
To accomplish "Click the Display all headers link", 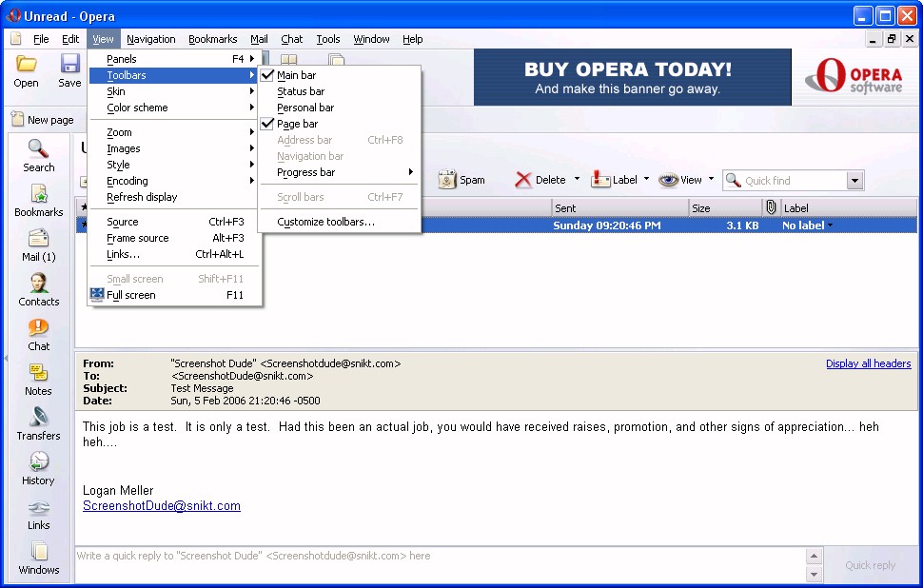I will [x=868, y=363].
